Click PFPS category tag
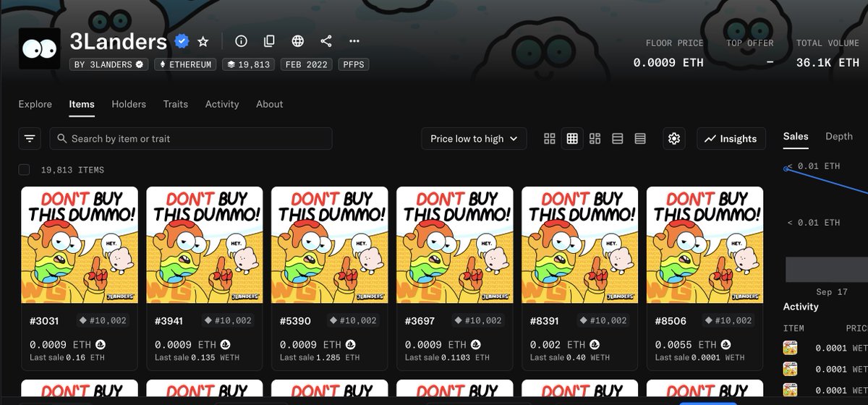The height and width of the screenshot is (405, 868). tap(354, 64)
